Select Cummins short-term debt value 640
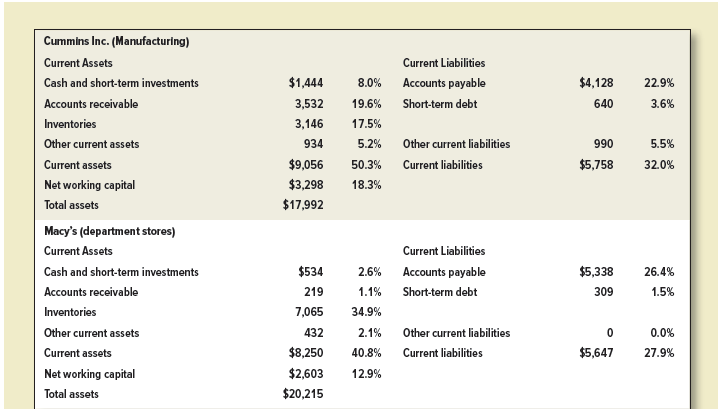The height and width of the screenshot is (409, 718). click(x=602, y=104)
